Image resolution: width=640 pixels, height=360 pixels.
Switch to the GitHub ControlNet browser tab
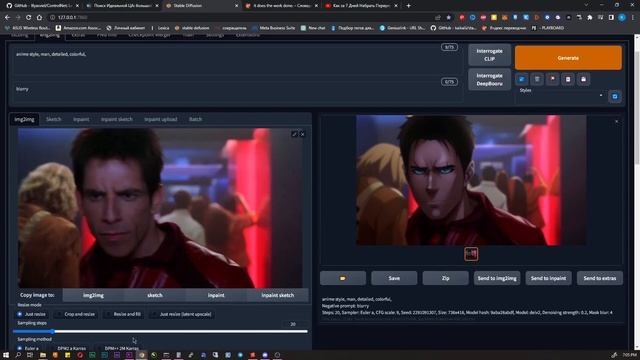41,6
